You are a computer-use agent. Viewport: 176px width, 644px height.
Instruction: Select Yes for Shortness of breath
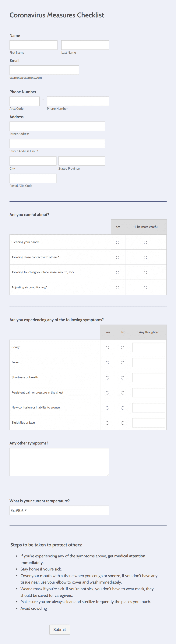click(x=107, y=378)
